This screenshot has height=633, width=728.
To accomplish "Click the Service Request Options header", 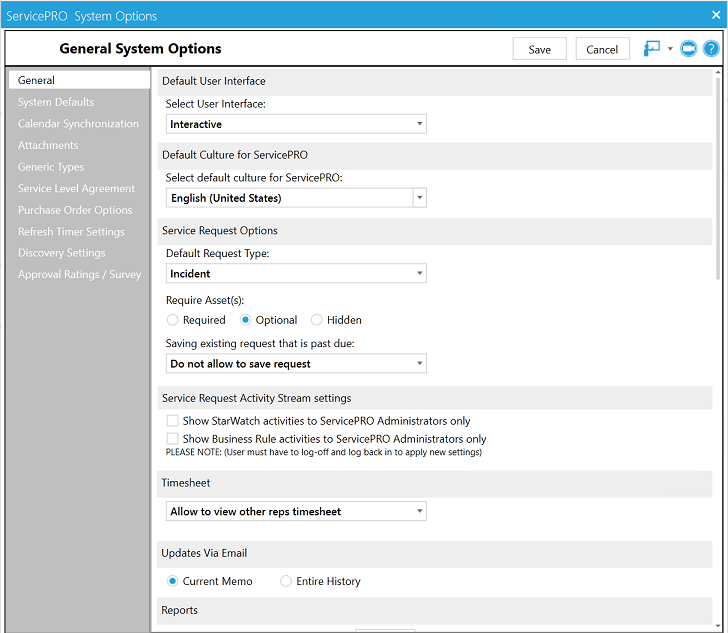I will pos(435,231).
